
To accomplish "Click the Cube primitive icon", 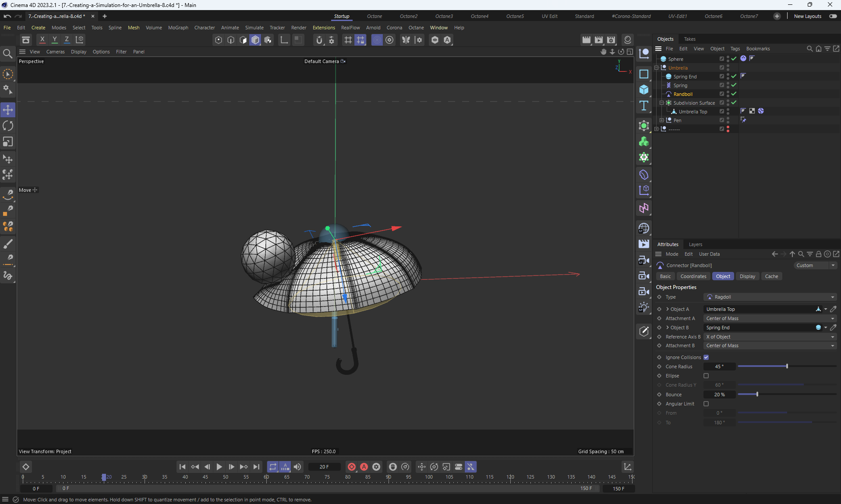I will tap(643, 90).
